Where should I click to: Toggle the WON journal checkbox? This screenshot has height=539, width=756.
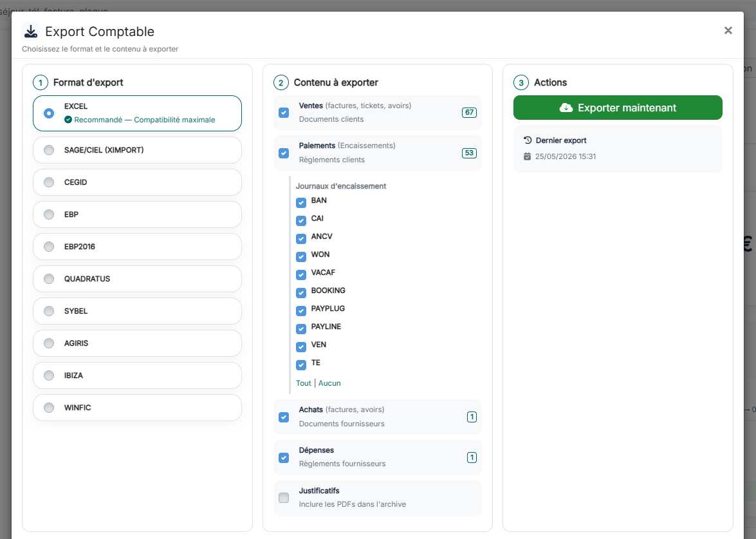pyautogui.click(x=301, y=257)
